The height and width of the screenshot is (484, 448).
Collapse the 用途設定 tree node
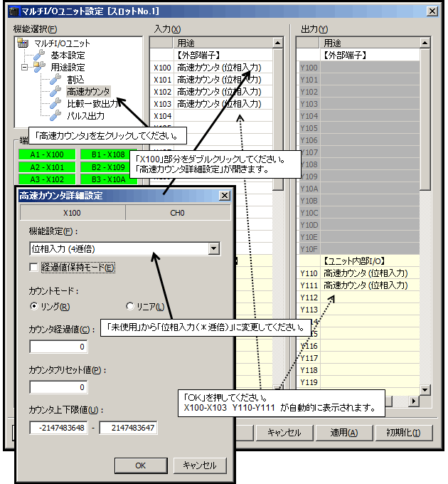click(x=24, y=67)
